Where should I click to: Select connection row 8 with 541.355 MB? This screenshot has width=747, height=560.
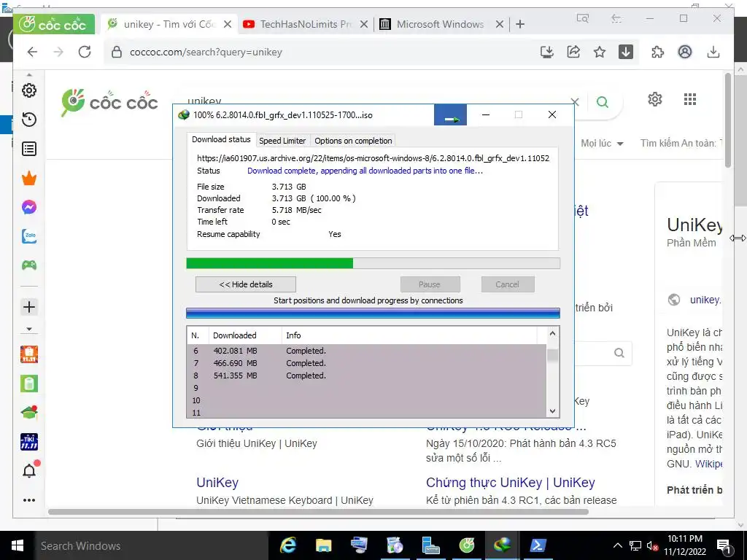(367, 376)
